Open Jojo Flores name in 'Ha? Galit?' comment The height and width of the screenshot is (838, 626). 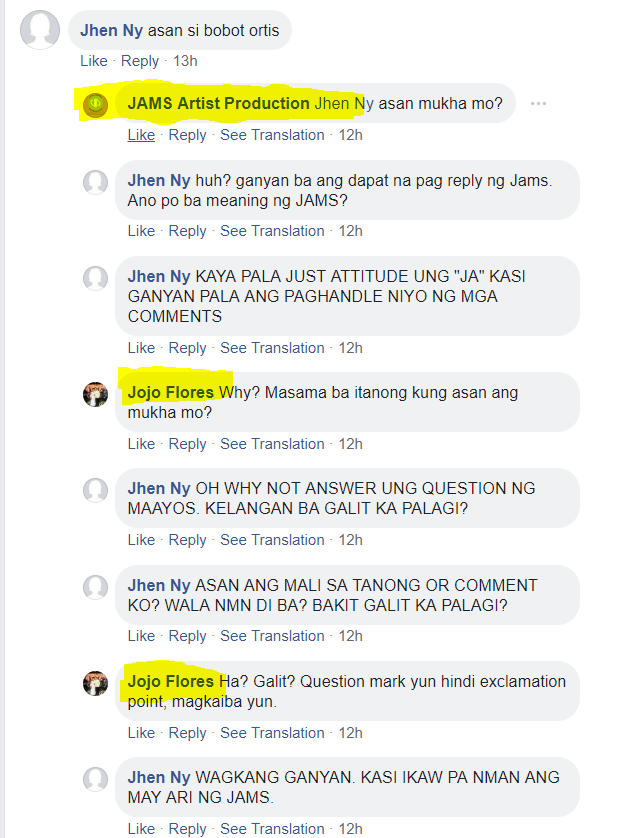(x=171, y=681)
